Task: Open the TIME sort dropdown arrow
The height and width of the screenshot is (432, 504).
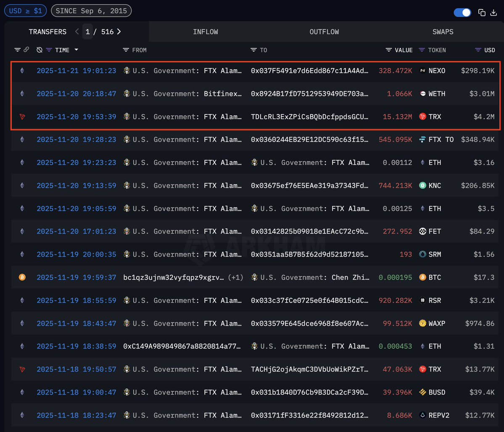Action: tap(76, 50)
